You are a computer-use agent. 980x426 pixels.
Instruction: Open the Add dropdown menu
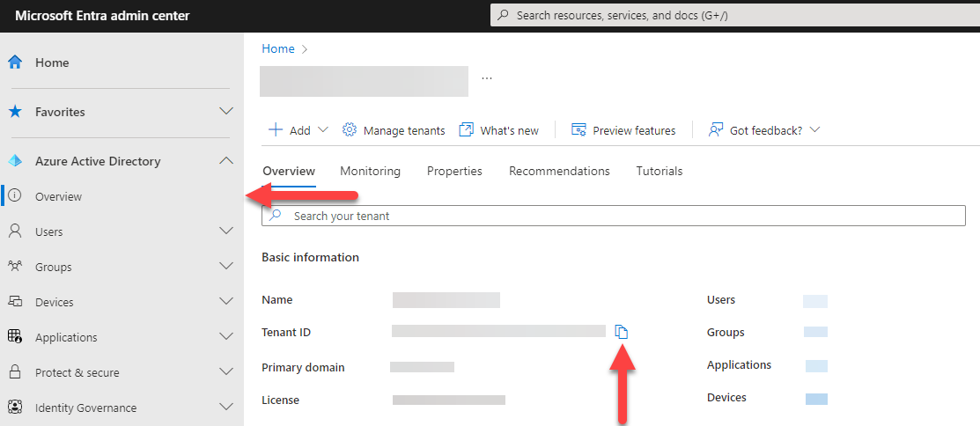pos(298,130)
